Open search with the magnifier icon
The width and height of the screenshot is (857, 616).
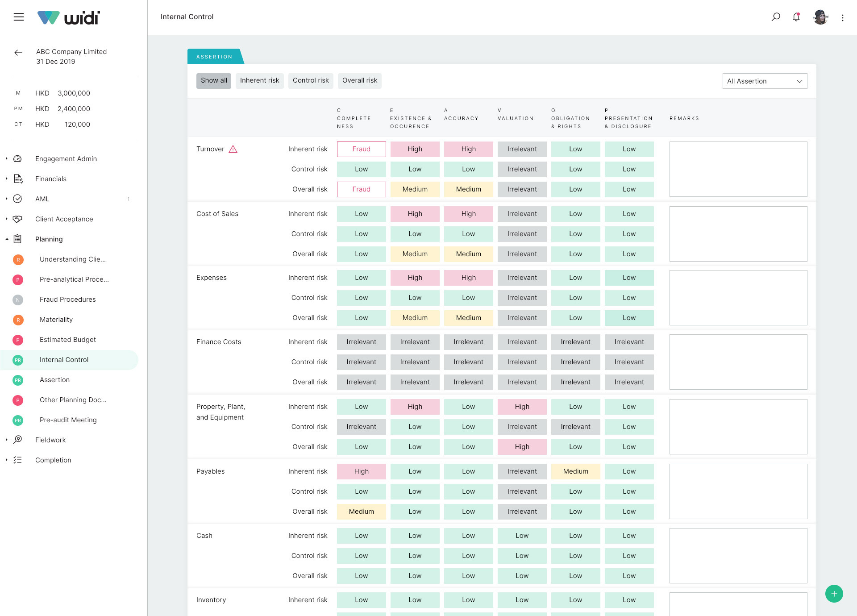pos(776,17)
